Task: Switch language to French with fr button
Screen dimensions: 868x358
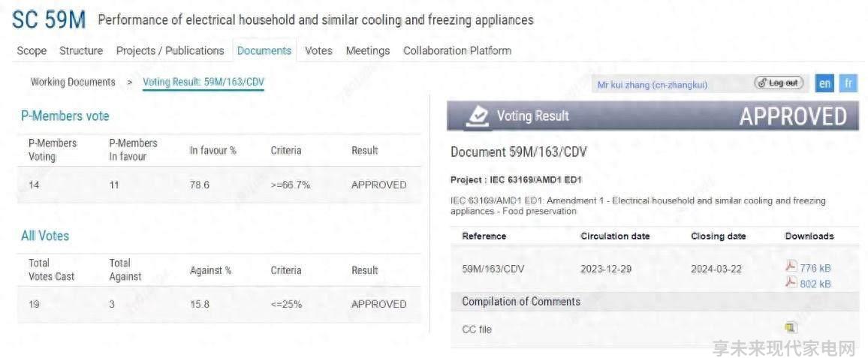Action: pyautogui.click(x=848, y=83)
